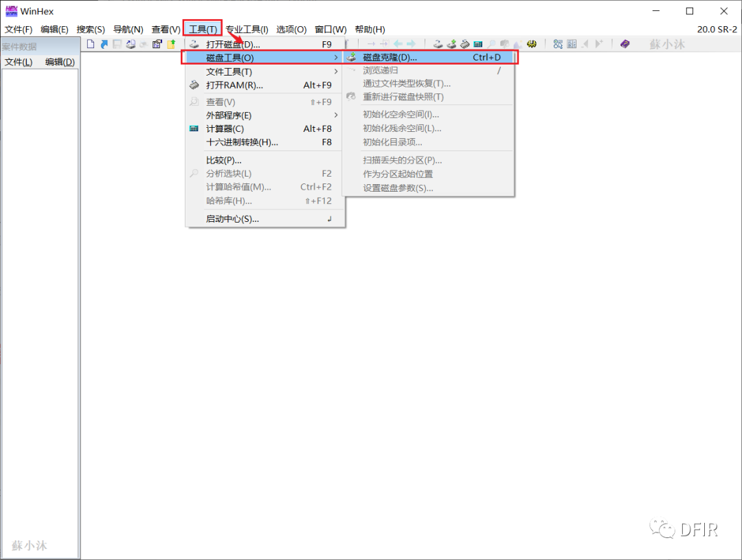The image size is (742, 560).
Task: Select 初始化目录项... submenu entry
Action: pyautogui.click(x=428, y=142)
